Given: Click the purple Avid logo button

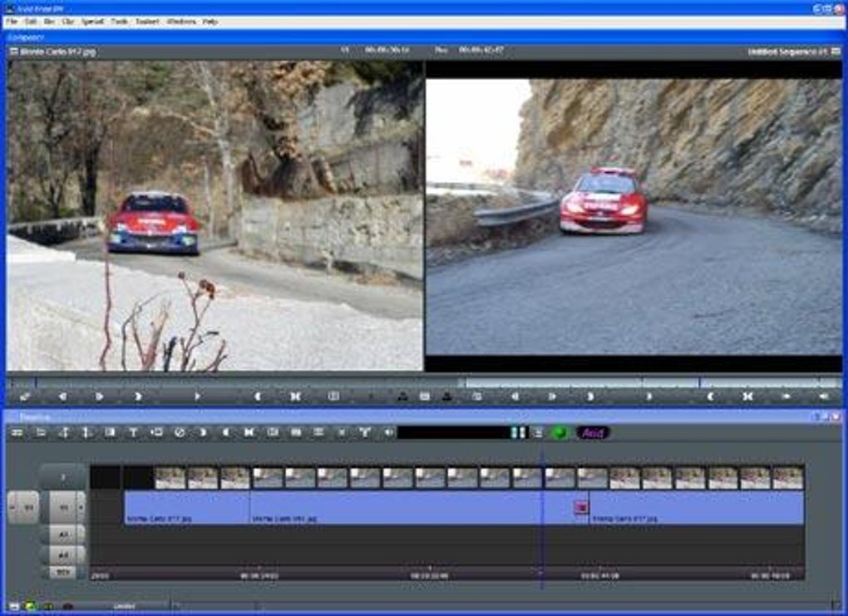Looking at the screenshot, I should pos(593,432).
